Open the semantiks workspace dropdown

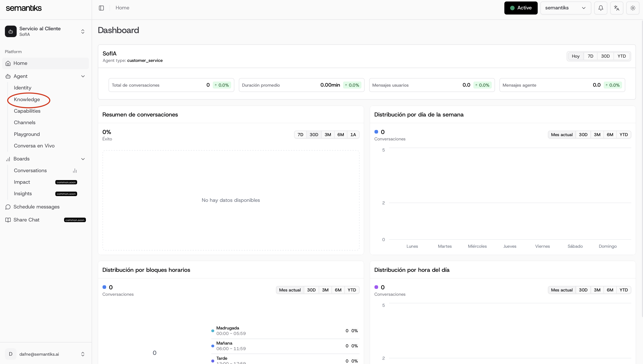[x=565, y=8]
